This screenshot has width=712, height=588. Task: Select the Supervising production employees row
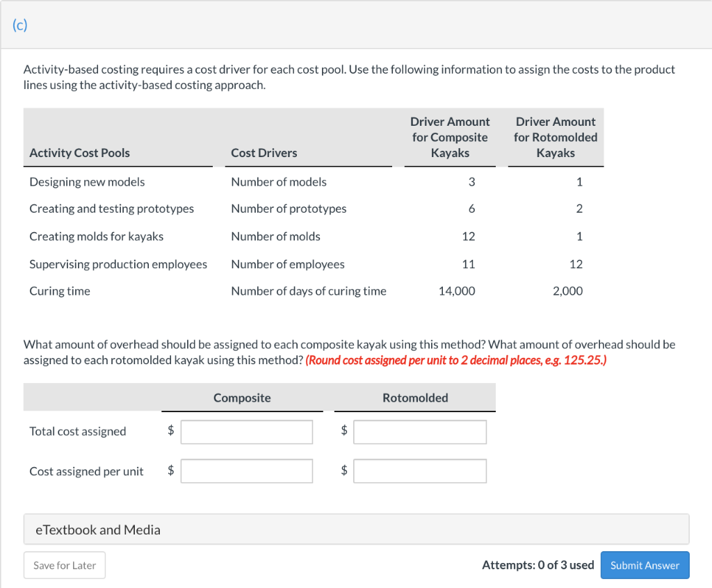tap(118, 264)
